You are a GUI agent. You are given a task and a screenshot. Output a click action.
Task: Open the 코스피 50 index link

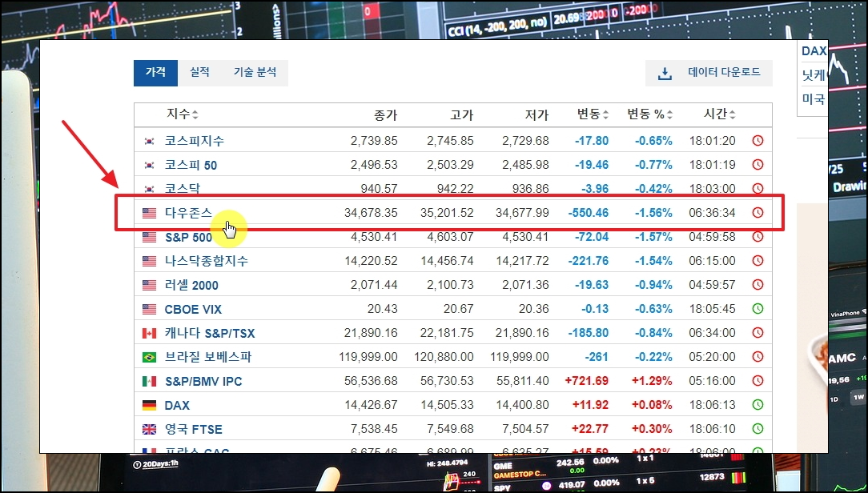tap(191, 165)
